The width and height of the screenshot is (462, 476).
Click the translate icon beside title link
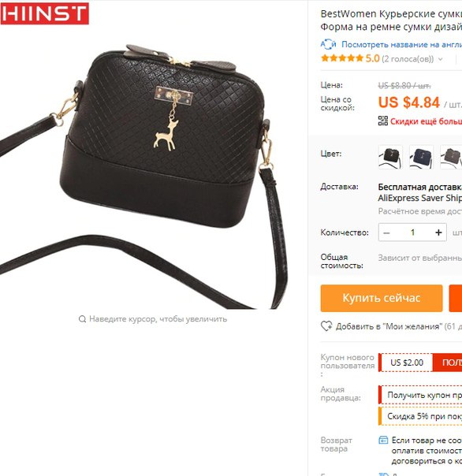pos(328,44)
